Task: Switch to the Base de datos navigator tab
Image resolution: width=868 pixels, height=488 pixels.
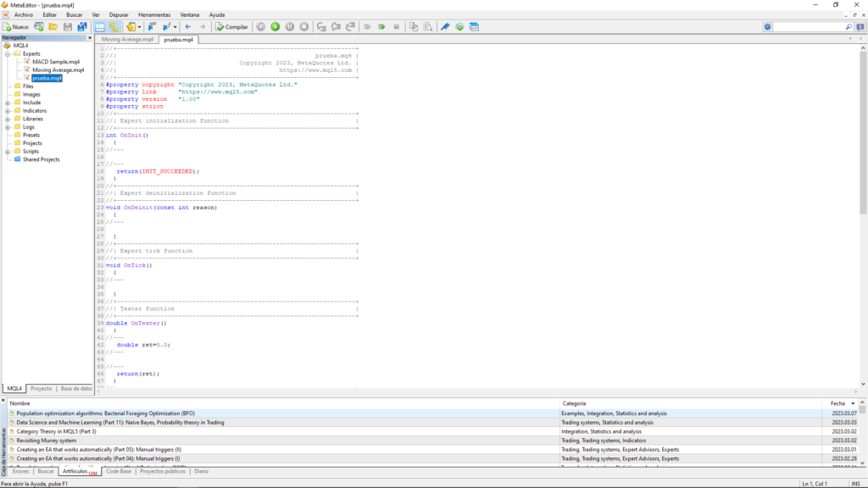Action: 75,388
